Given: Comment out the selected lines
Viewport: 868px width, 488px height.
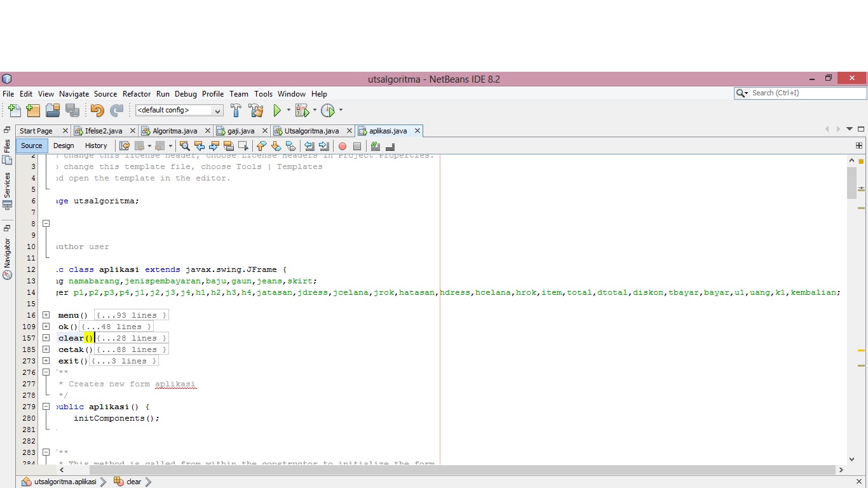Looking at the screenshot, I should pos(374,146).
